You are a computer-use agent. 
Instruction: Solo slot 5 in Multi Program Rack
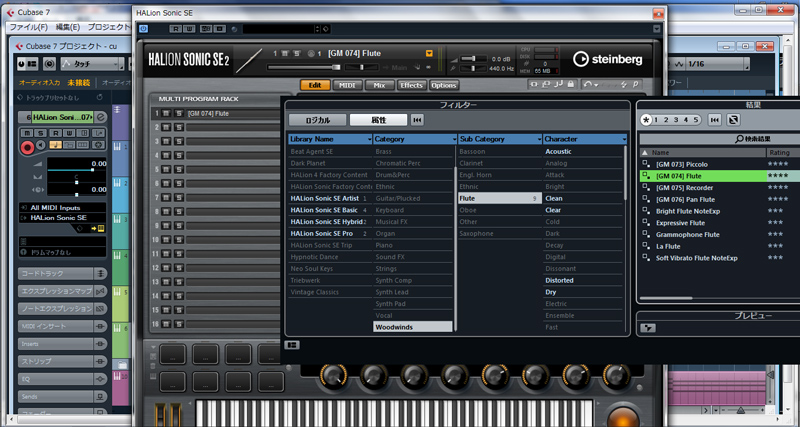pos(179,169)
